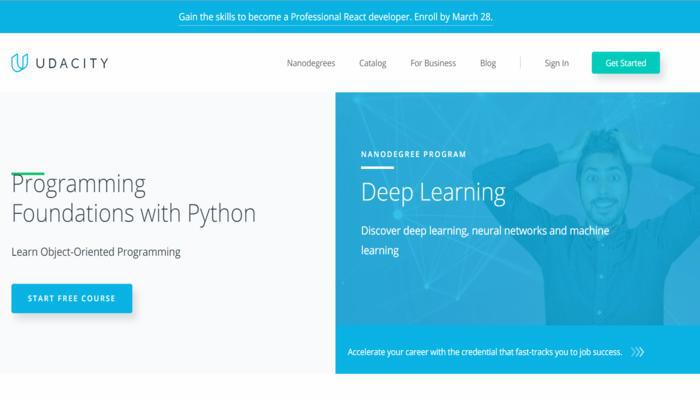Image resolution: width=700 pixels, height=400 pixels.
Task: Open the Nanodegrees menu item
Action: 311,63
